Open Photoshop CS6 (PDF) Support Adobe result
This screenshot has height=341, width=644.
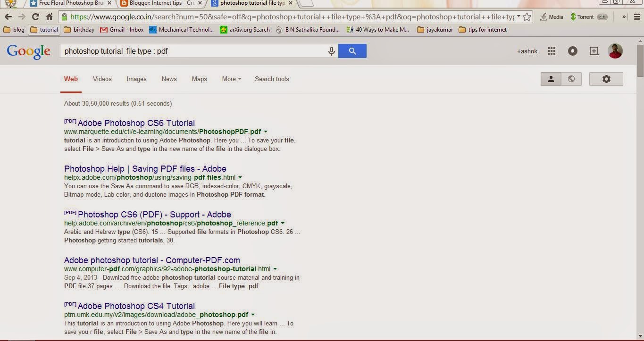coord(154,214)
